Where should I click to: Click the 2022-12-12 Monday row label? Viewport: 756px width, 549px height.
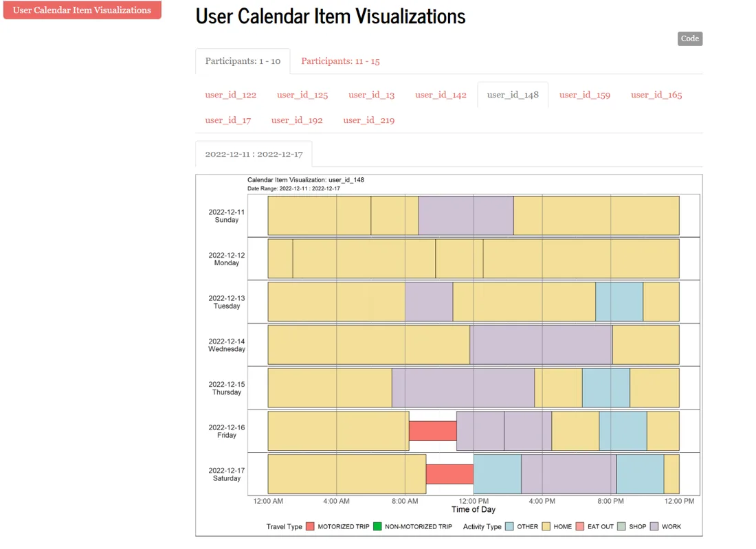(x=226, y=259)
